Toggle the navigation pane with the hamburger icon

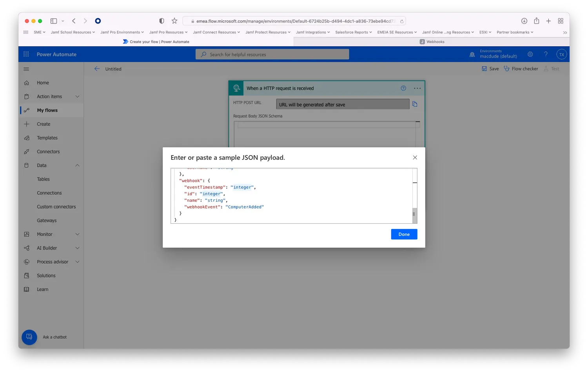(26, 69)
